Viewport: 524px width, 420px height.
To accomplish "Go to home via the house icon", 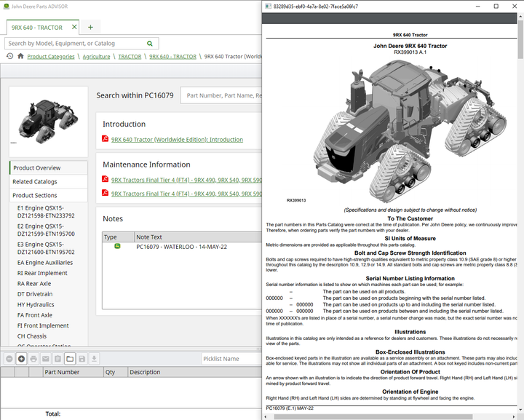I will (x=20, y=56).
